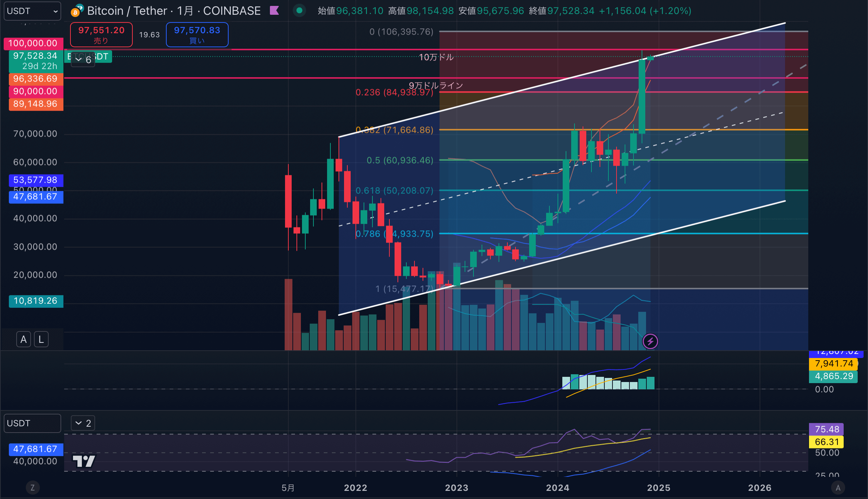Select the 10万ドル horizontal line label
Screen dimensions: 868x499
436,57
